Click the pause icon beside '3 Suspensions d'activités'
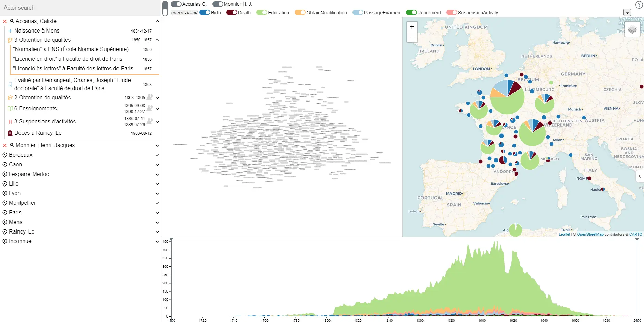Image resolution: width=644 pixels, height=322 pixels. tap(10, 121)
